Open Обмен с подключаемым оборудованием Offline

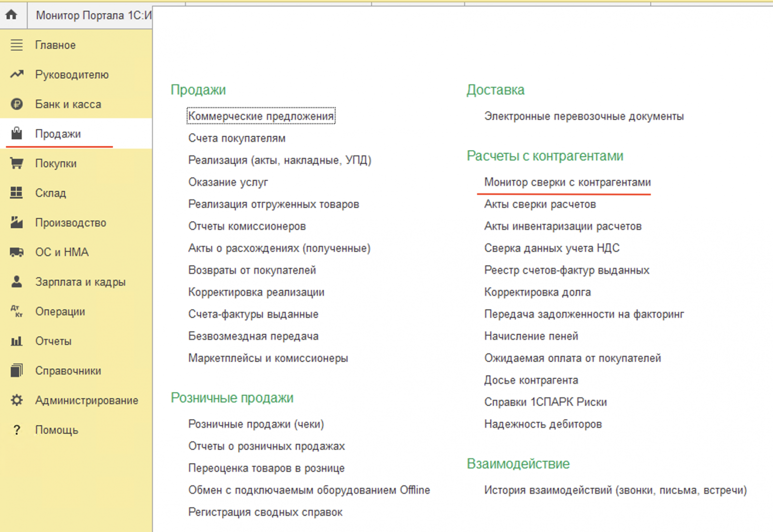309,490
